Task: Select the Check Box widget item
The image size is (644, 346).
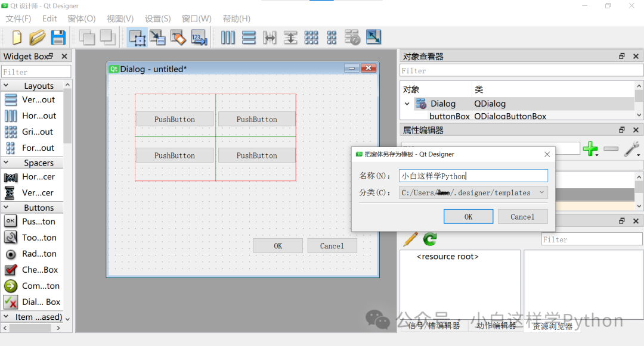Action: pos(31,270)
